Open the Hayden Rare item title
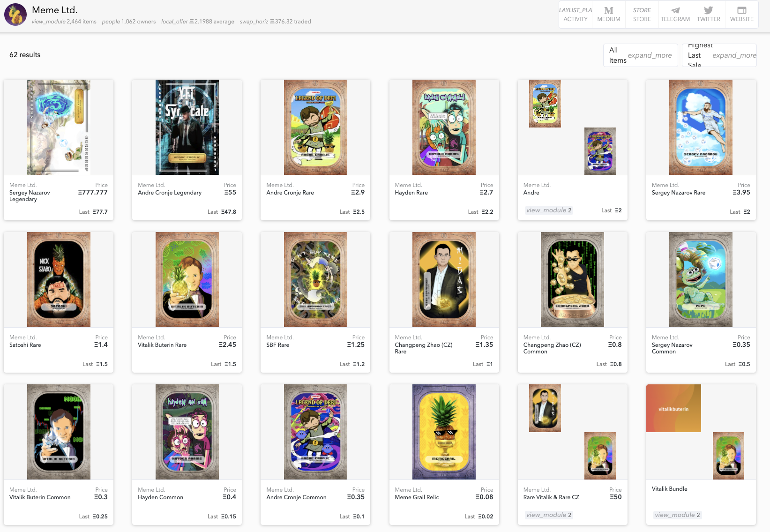The height and width of the screenshot is (532, 770). coord(411,193)
